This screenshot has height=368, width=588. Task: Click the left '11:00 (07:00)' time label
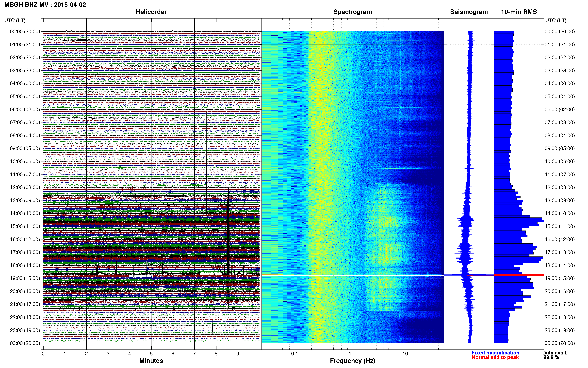tap(25, 174)
